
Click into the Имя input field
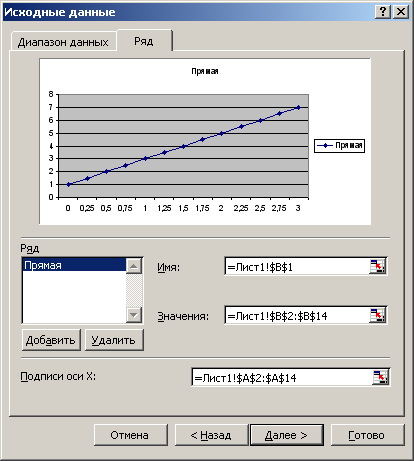pyautogui.click(x=297, y=267)
